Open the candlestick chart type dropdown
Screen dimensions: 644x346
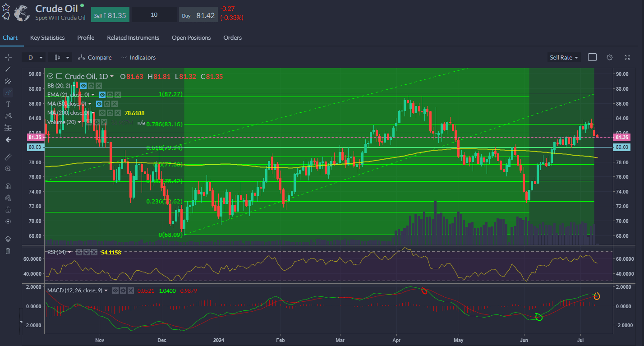(62, 57)
